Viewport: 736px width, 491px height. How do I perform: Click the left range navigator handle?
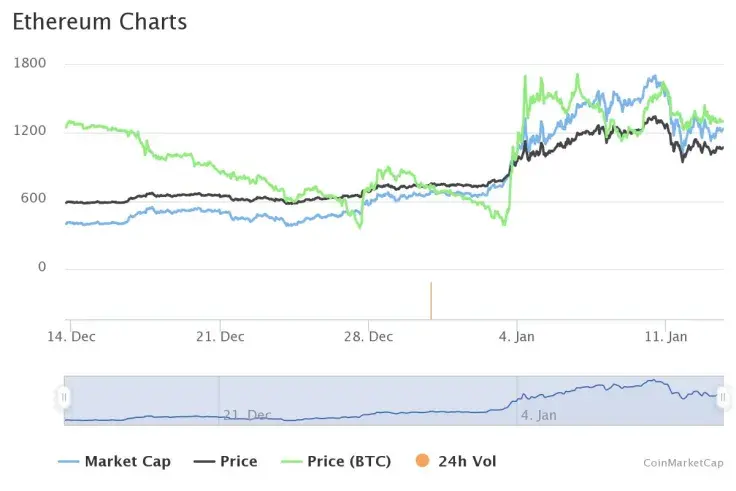click(64, 398)
